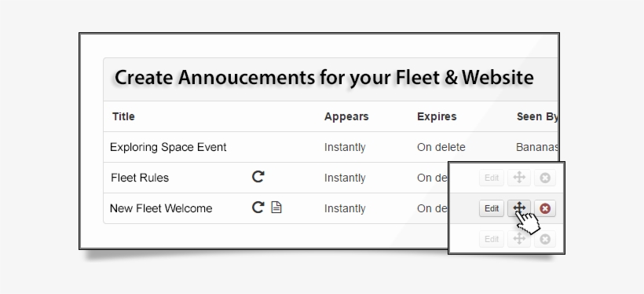Click the red delete icon in highlighted row
644x294 pixels.
(x=545, y=208)
